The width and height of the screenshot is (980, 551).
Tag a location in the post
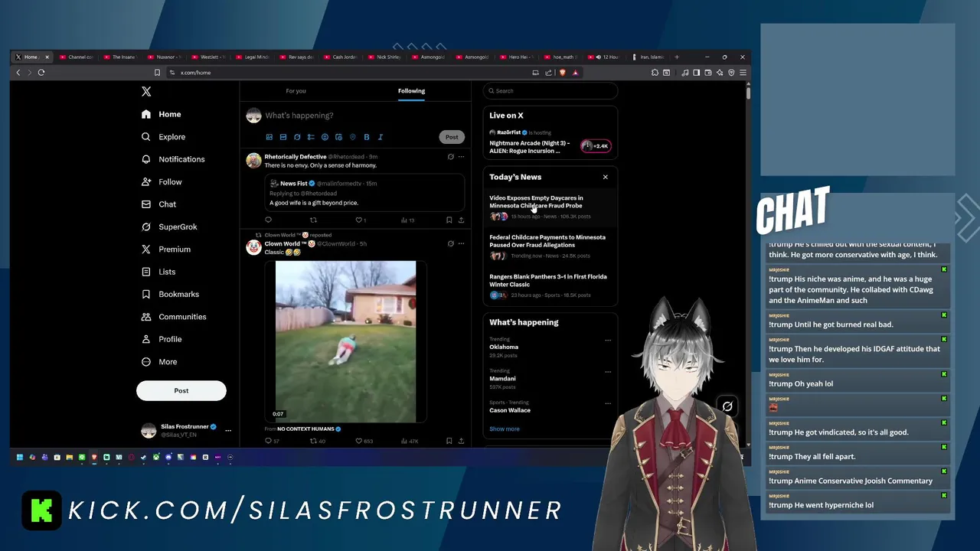point(352,137)
